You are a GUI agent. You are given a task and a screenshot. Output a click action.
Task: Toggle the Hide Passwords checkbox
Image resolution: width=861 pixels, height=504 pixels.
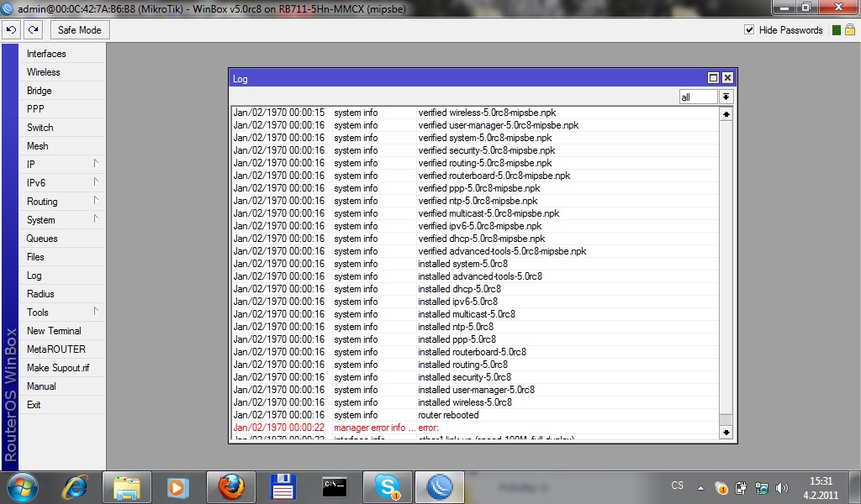coord(749,29)
